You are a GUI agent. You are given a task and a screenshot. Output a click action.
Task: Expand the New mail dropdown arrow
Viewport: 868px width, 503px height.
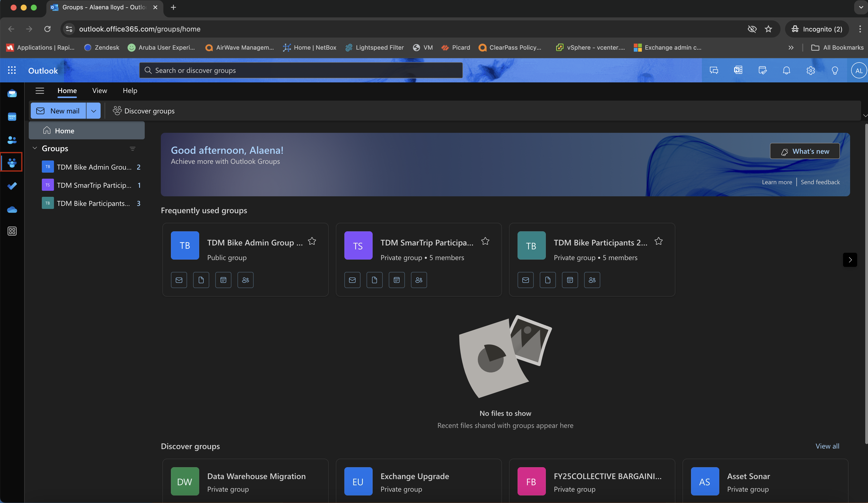(93, 111)
